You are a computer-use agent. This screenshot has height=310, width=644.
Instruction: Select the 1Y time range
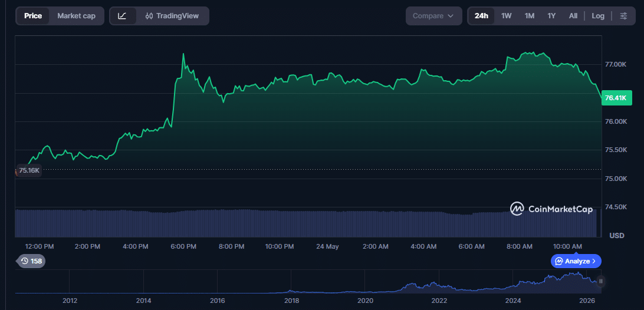pyautogui.click(x=551, y=16)
